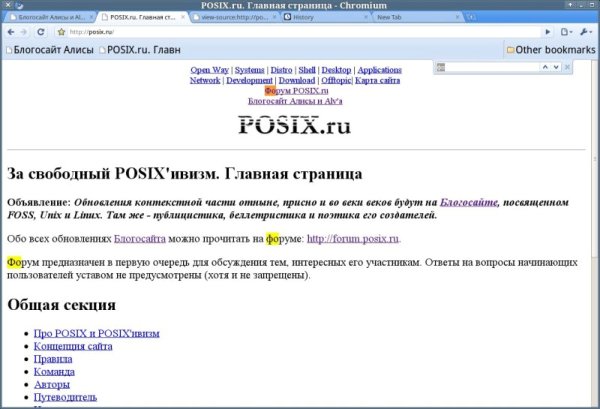
Task: Open the new tab button
Action: click(x=471, y=17)
